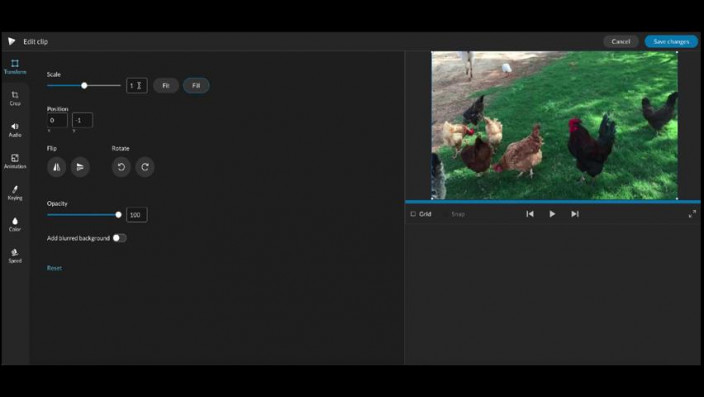
Task: Open the Color adjustments panel
Action: tap(15, 224)
